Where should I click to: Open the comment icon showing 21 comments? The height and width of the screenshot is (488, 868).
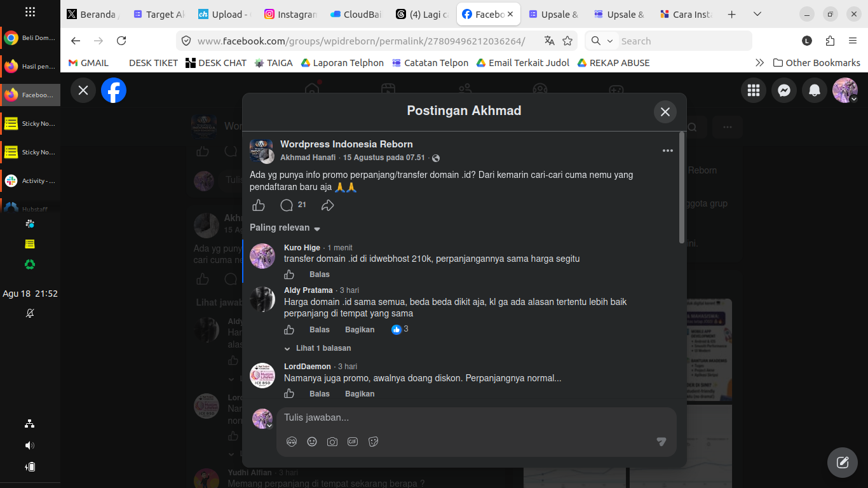pyautogui.click(x=293, y=205)
